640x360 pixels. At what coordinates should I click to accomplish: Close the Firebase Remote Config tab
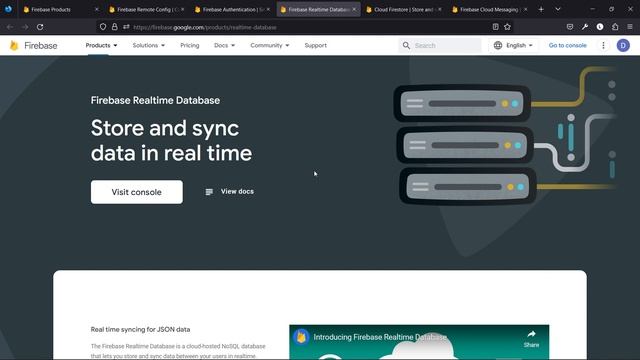point(182,9)
